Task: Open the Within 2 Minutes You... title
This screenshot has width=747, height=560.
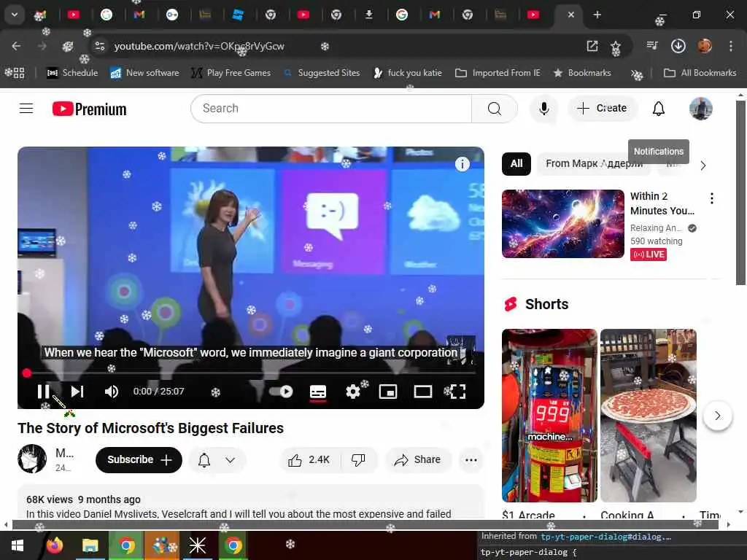Action: click(662, 203)
